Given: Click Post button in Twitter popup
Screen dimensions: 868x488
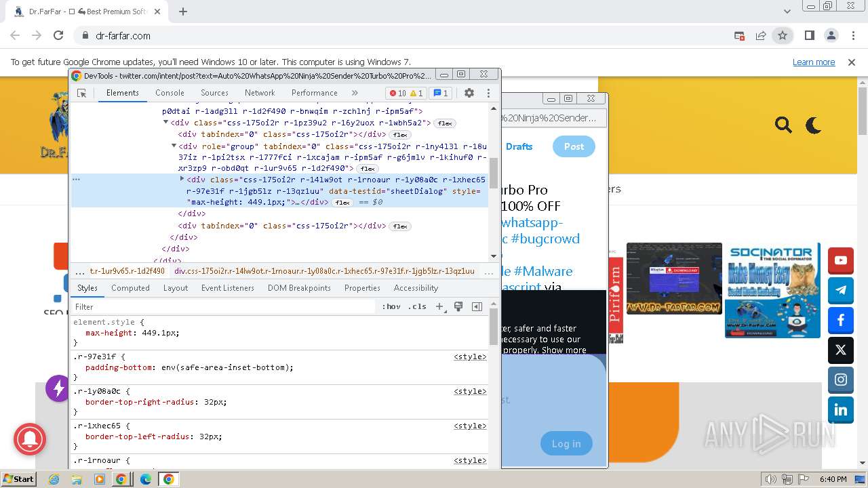Looking at the screenshot, I should click(574, 146).
